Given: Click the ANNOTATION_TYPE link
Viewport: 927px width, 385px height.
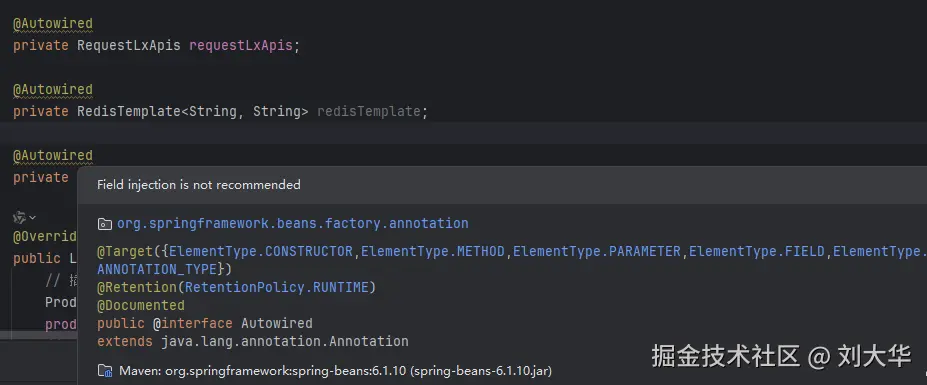Looking at the screenshot, I should tap(157, 270).
